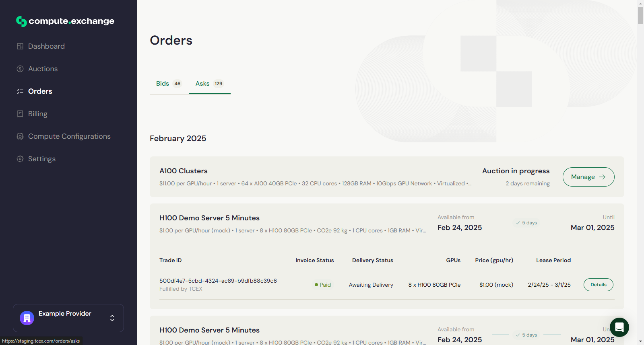Click the A100 Clusters order title
The width and height of the screenshot is (644, 345).
184,171
